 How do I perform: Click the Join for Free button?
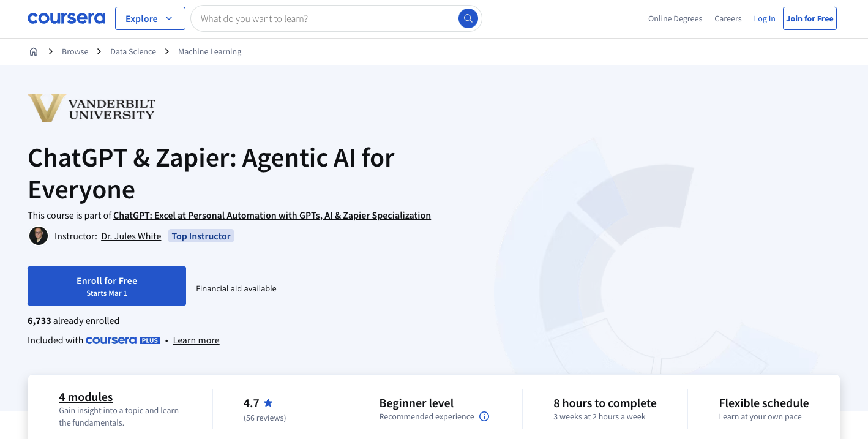point(809,18)
